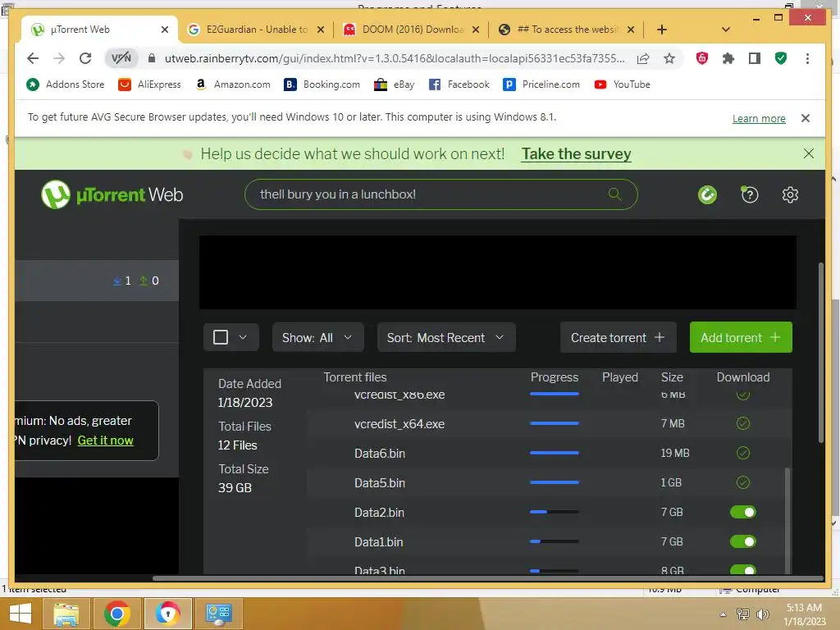
Task: Click the taskbar volume speaker icon
Action: point(762,614)
